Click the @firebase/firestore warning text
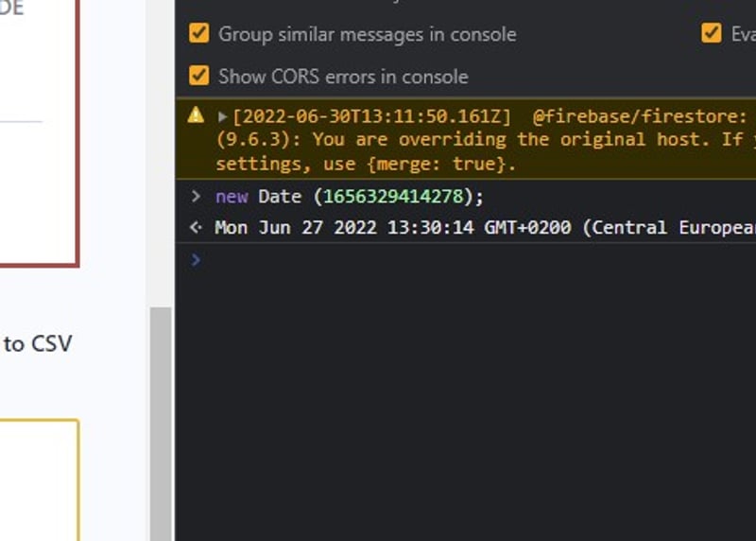756x541 pixels. [x=640, y=116]
